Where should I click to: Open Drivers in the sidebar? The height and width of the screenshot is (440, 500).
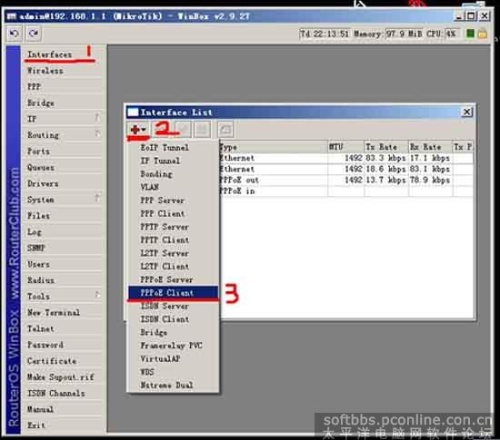click(43, 183)
